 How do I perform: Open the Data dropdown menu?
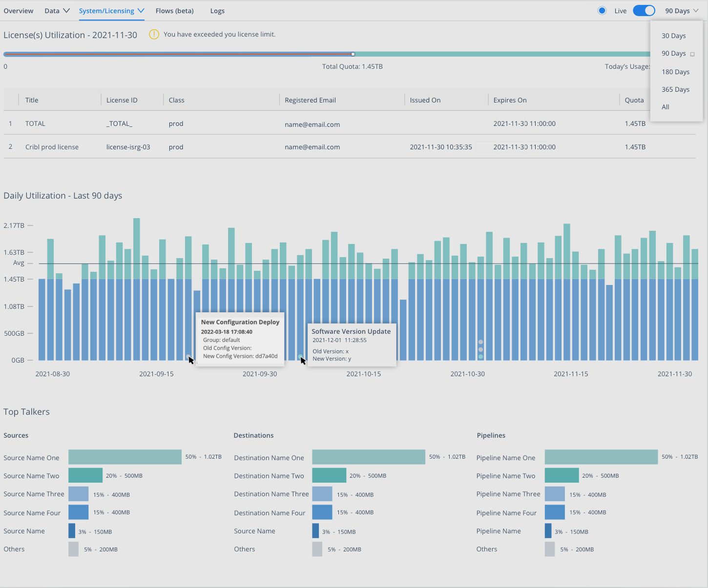pos(56,10)
